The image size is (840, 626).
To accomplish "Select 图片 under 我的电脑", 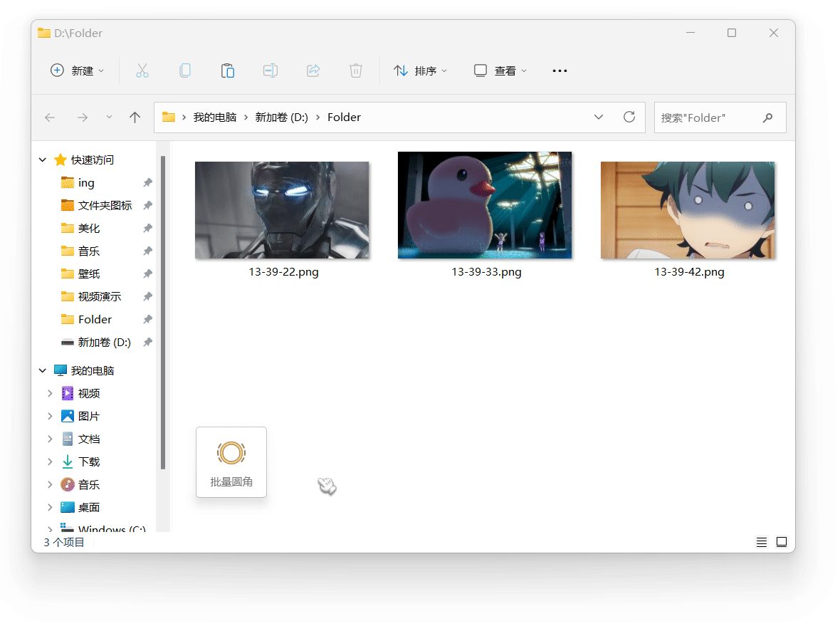I will [89, 416].
